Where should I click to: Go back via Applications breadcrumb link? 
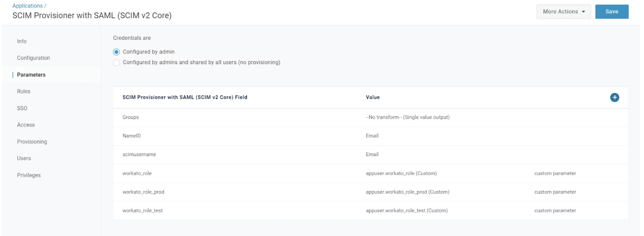click(27, 6)
